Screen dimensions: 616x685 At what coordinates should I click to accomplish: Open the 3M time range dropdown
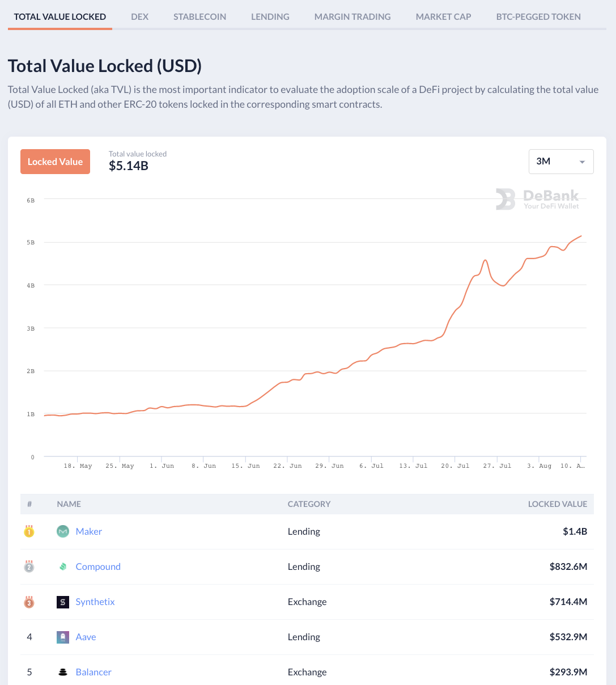pyautogui.click(x=561, y=162)
